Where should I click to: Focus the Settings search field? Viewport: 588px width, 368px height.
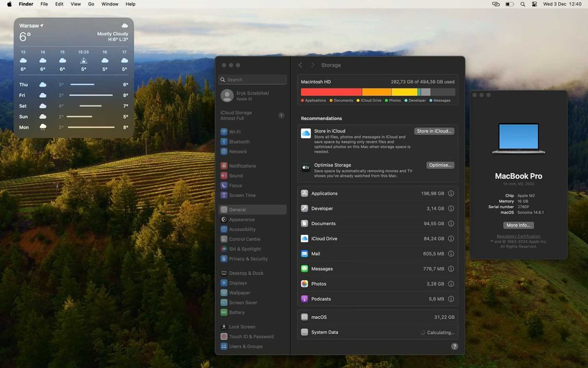252,79
